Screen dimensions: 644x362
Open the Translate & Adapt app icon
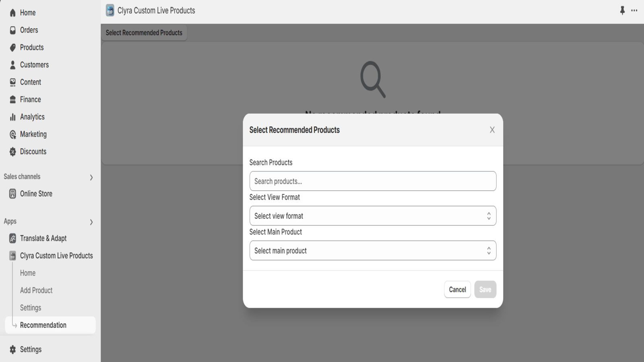(12, 238)
